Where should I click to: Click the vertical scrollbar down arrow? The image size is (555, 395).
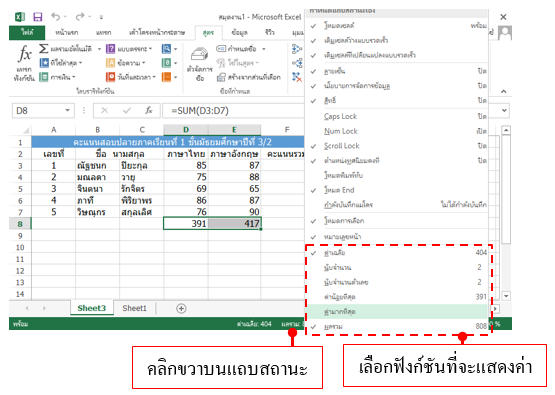point(506,296)
